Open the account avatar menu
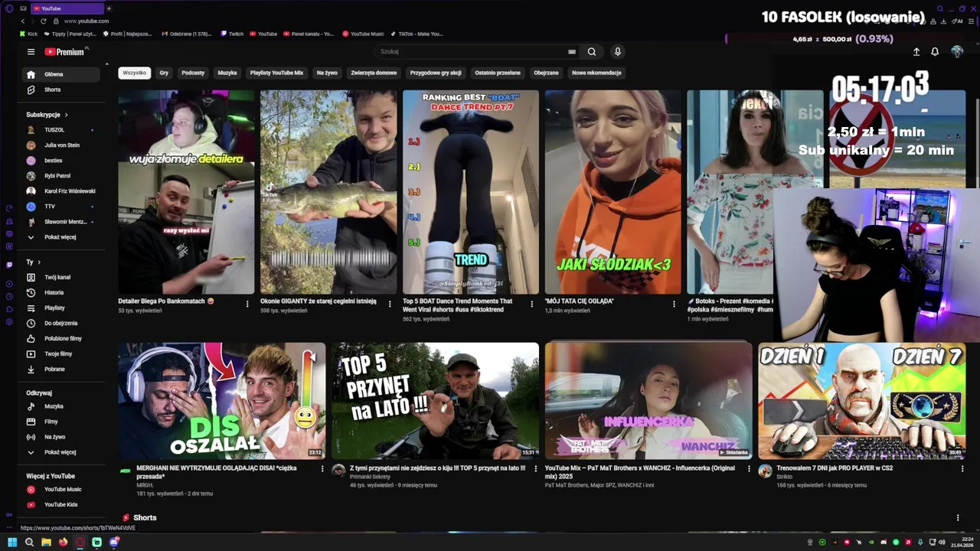This screenshot has height=551, width=980. (957, 52)
